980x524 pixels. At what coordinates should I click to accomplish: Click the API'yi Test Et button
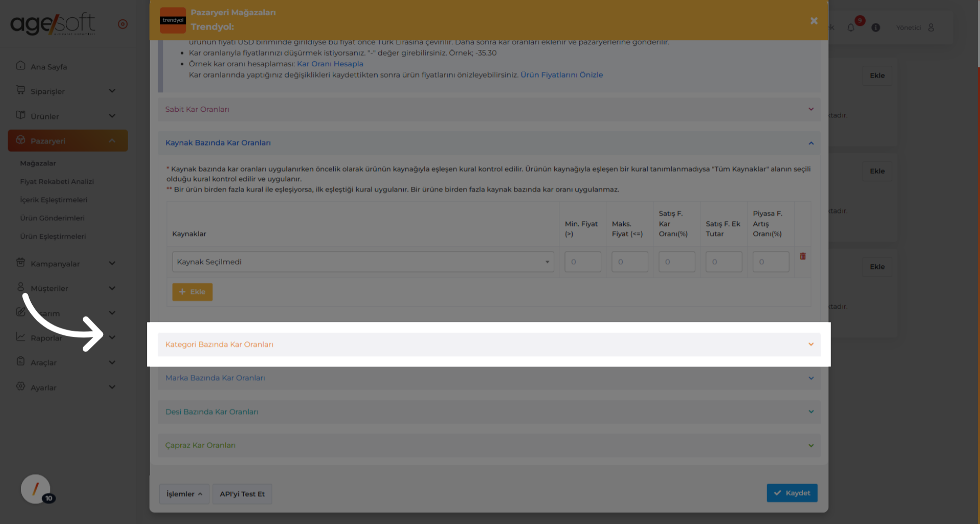pos(242,494)
